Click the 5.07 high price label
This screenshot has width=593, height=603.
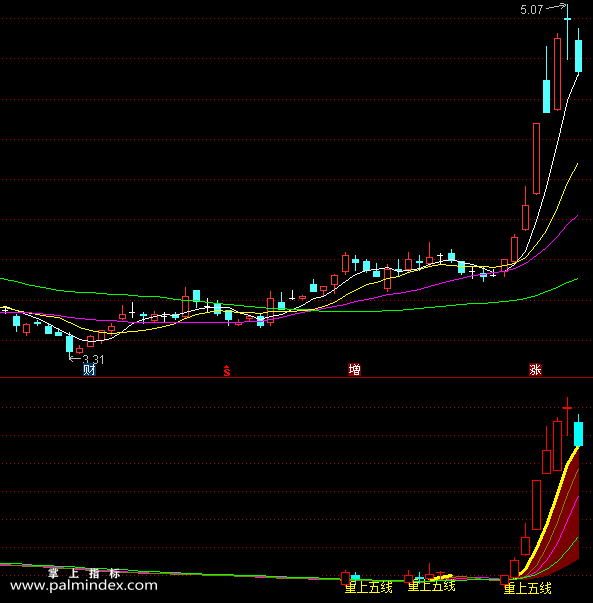click(x=531, y=10)
